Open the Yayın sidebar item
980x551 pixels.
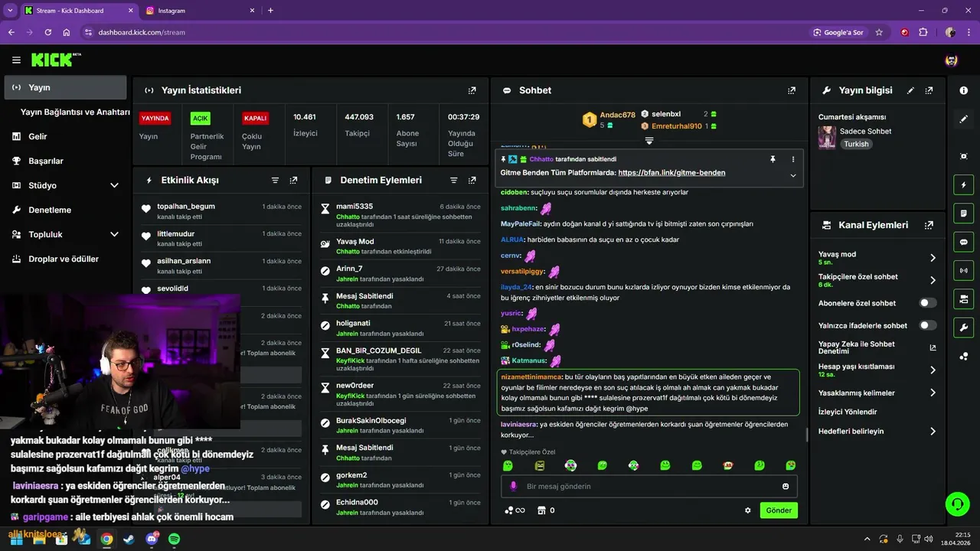[65, 87]
